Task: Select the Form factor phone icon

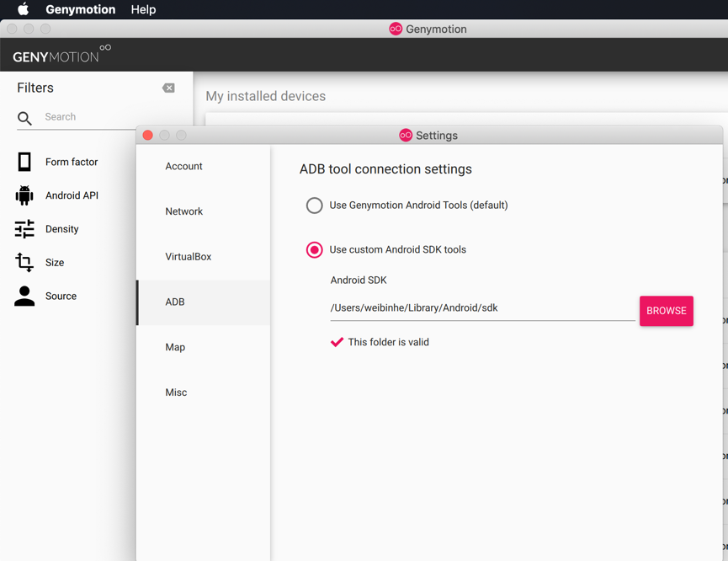Action: coord(24,162)
